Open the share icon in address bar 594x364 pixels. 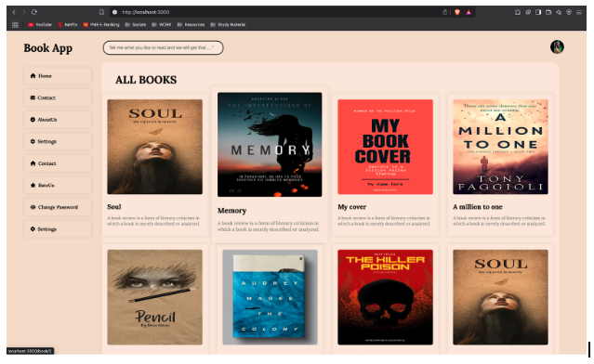444,12
